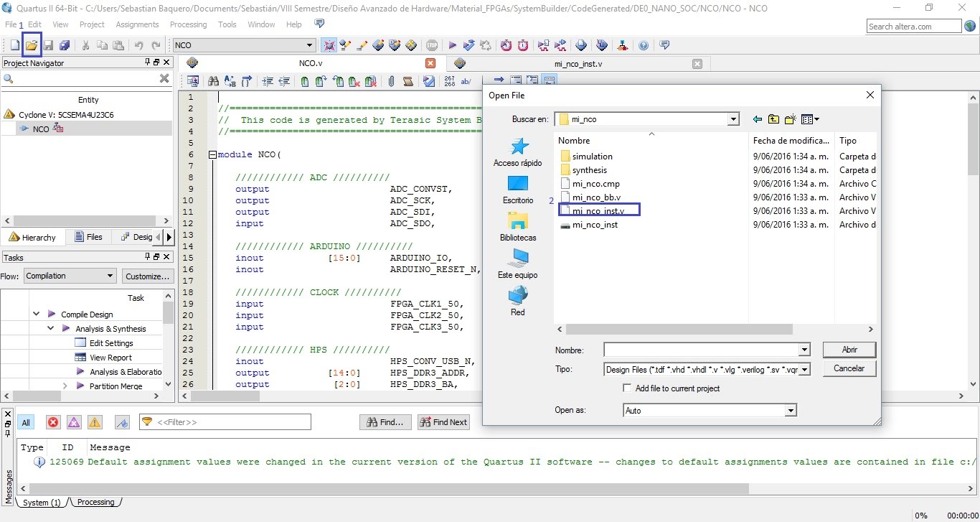Click the Cut scissors icon
This screenshot has height=522, width=980.
pyautogui.click(x=85, y=45)
